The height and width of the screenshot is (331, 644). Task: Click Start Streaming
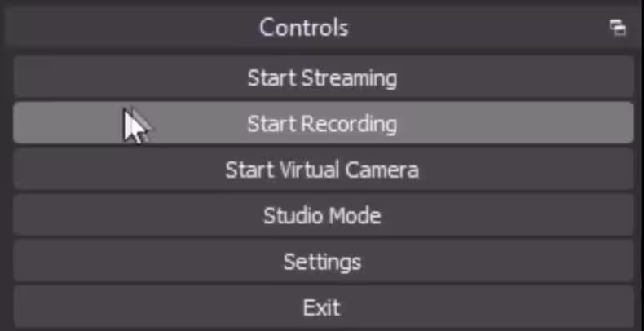pyautogui.click(x=323, y=78)
